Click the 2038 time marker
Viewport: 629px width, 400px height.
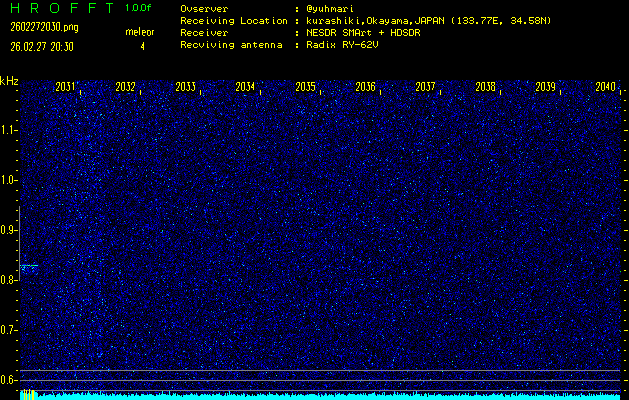[486, 87]
